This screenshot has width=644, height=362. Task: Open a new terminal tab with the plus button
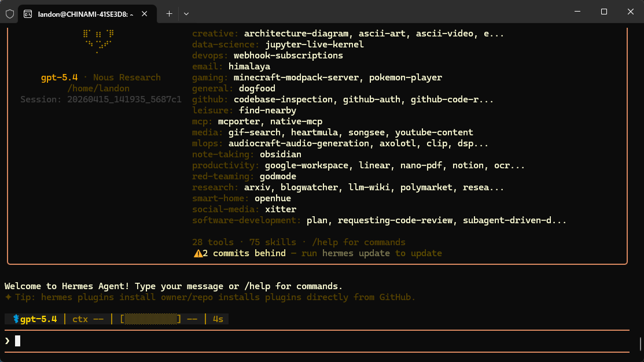(x=169, y=13)
